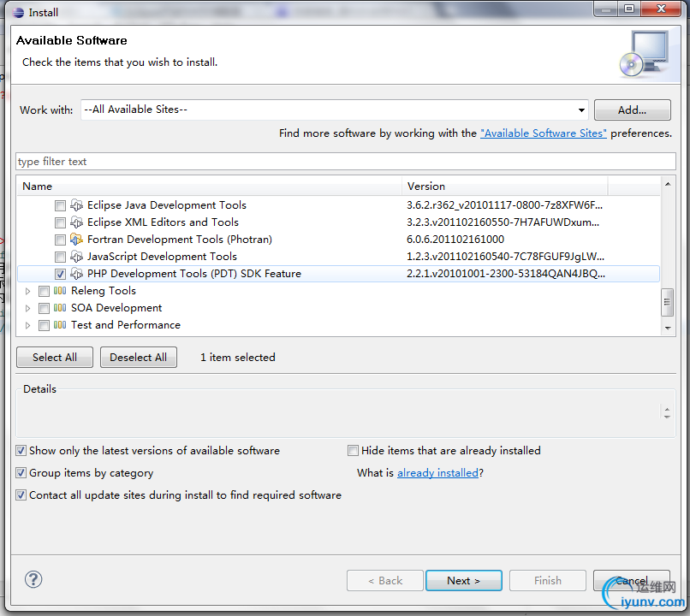Click the PHP Development Tools feature icon
The width and height of the screenshot is (690, 616).
76,274
